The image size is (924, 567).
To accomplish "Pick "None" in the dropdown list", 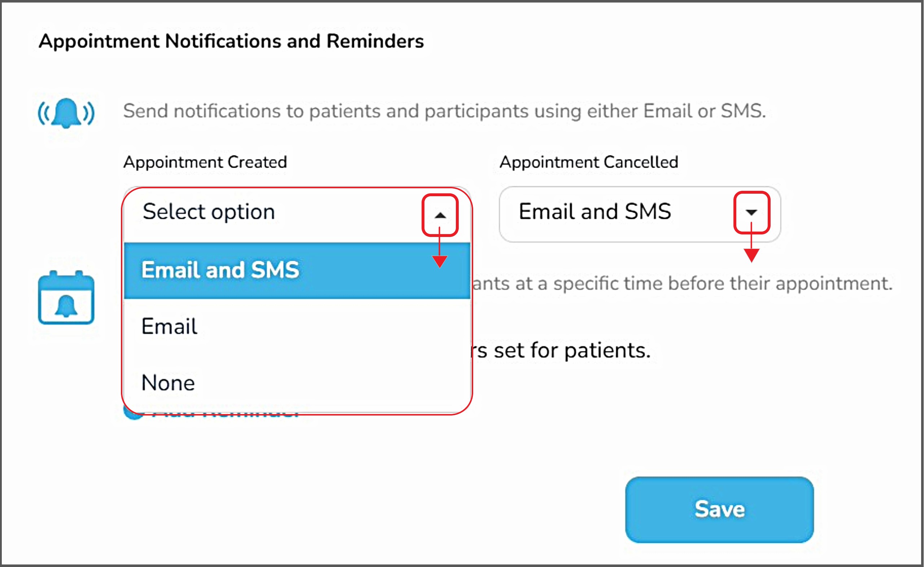I will (168, 383).
